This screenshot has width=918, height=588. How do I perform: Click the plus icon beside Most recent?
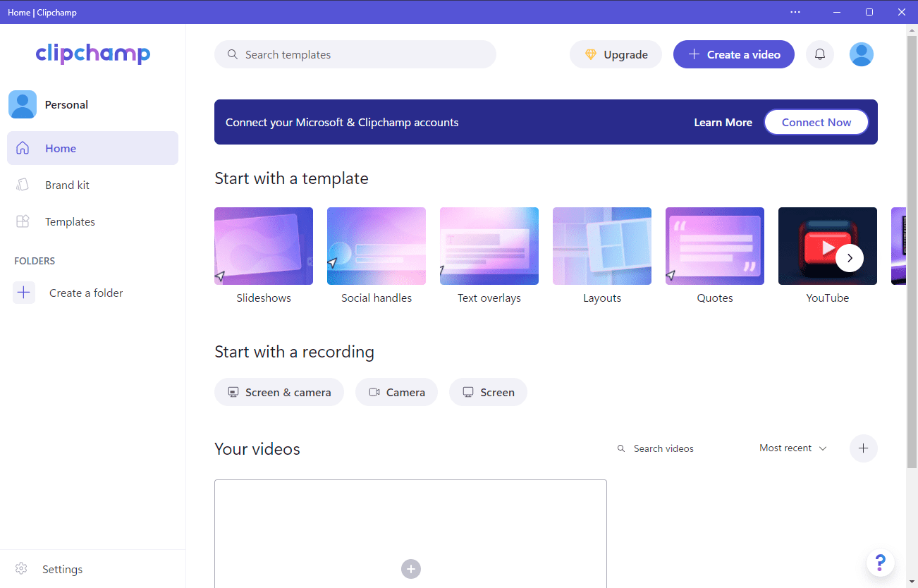(863, 448)
